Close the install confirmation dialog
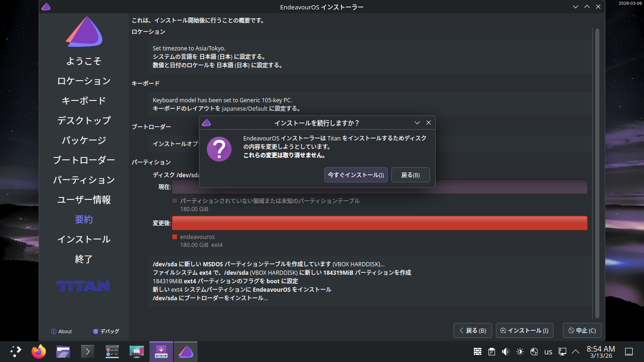The width and height of the screenshot is (644, 362). 429,123
